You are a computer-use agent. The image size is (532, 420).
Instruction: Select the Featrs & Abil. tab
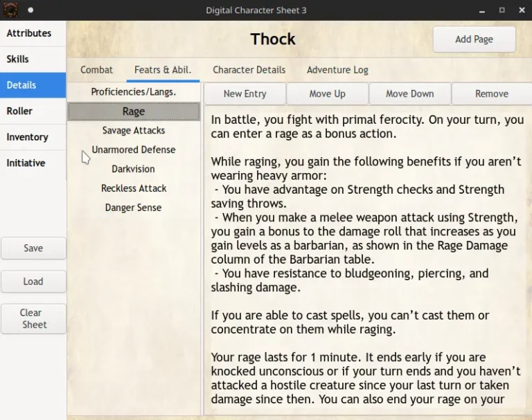pyautogui.click(x=163, y=70)
